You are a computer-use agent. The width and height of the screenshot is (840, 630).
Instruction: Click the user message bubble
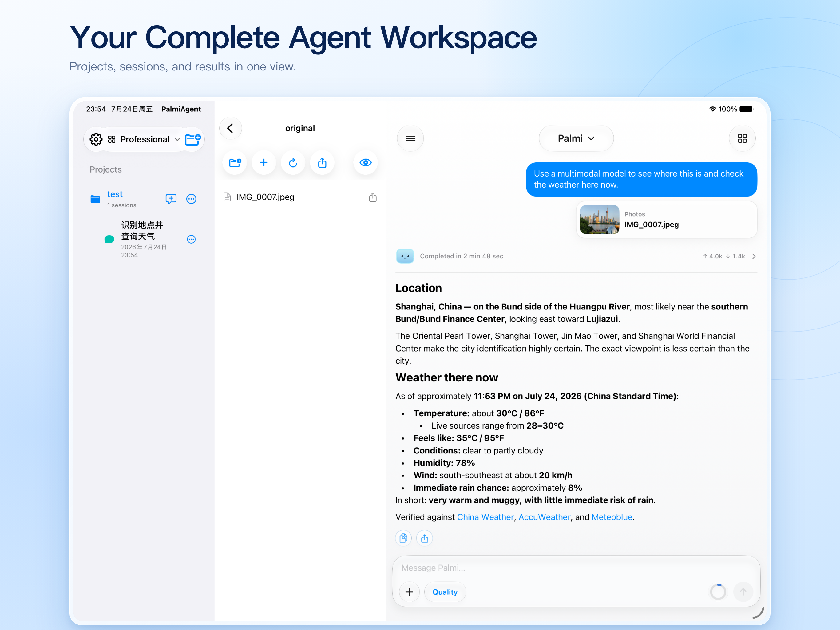click(641, 179)
